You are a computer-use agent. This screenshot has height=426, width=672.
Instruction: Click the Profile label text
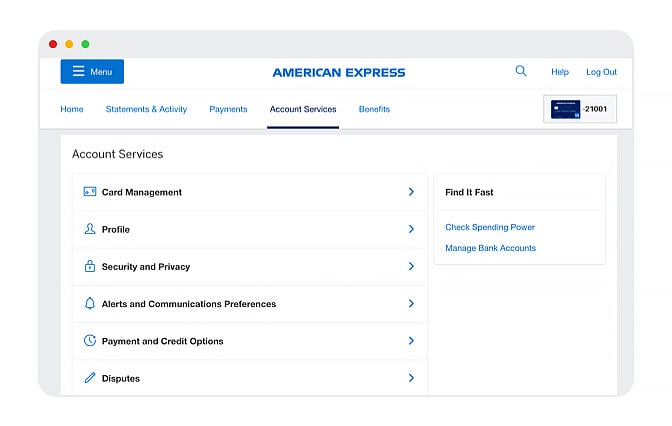pyautogui.click(x=115, y=230)
